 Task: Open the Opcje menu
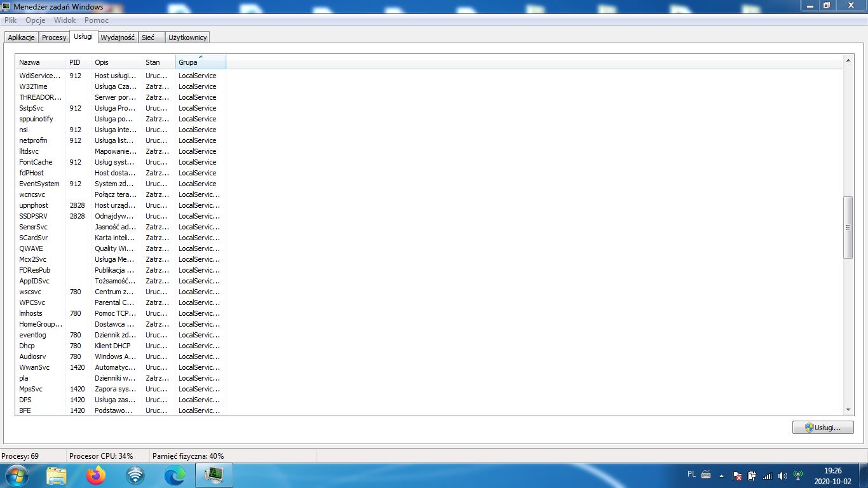(x=36, y=20)
